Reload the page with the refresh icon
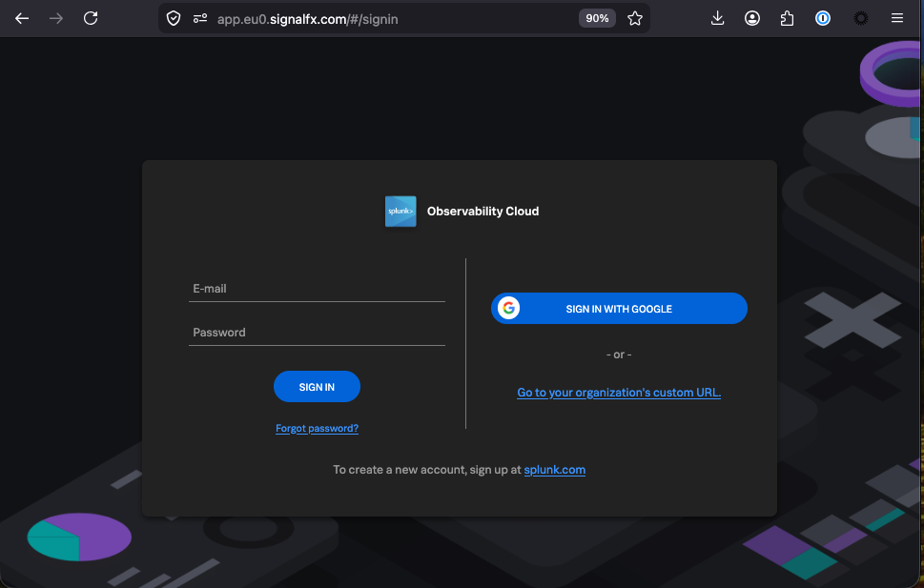The width and height of the screenshot is (924, 588). tap(91, 18)
